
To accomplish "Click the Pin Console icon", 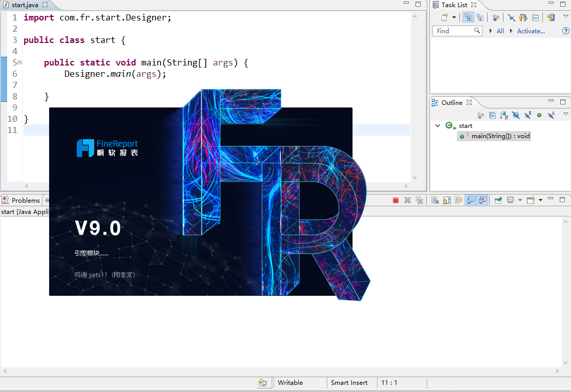I will click(498, 200).
